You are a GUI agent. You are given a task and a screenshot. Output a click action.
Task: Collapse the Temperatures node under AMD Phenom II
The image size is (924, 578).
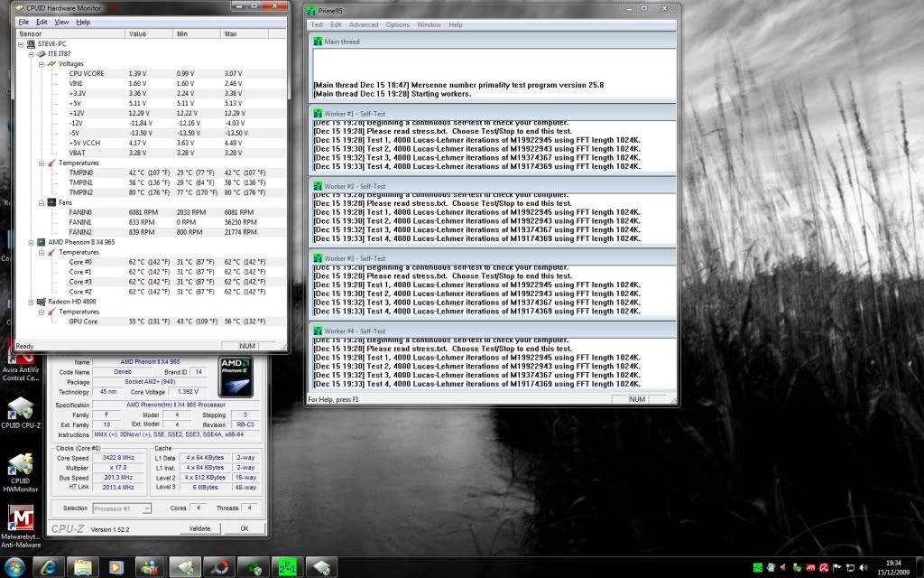[x=42, y=253]
